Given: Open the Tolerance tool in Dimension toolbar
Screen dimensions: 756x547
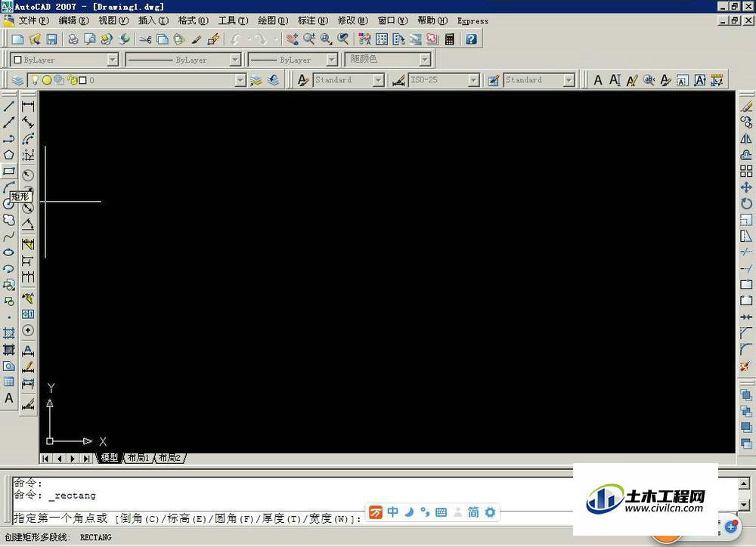Looking at the screenshot, I should tap(28, 314).
